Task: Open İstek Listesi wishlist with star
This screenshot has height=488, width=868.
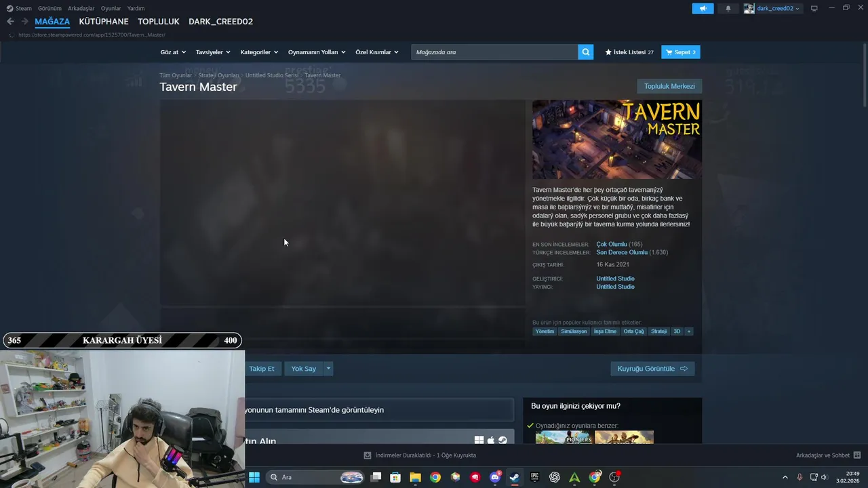Action: [629, 52]
